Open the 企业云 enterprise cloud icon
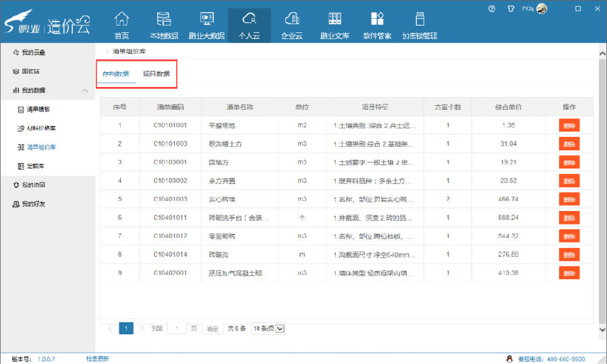 coord(292,25)
